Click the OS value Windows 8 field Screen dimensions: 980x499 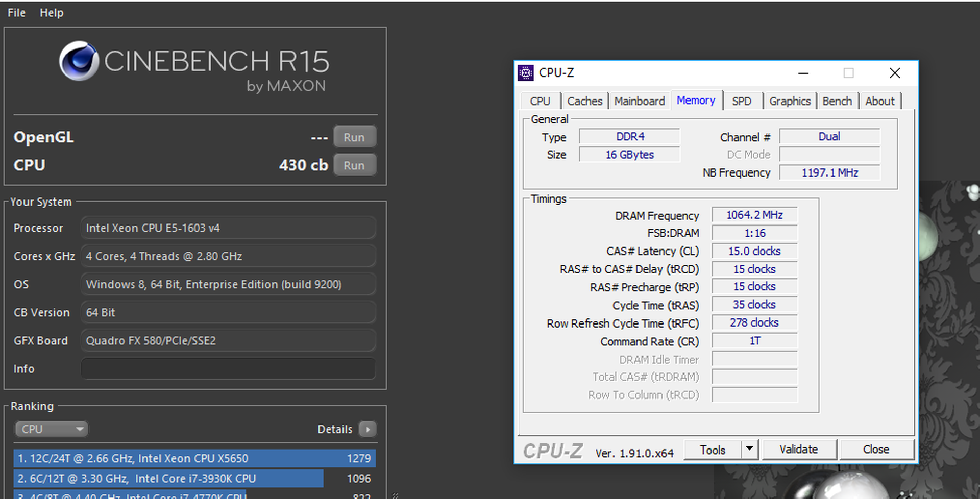[x=228, y=284]
